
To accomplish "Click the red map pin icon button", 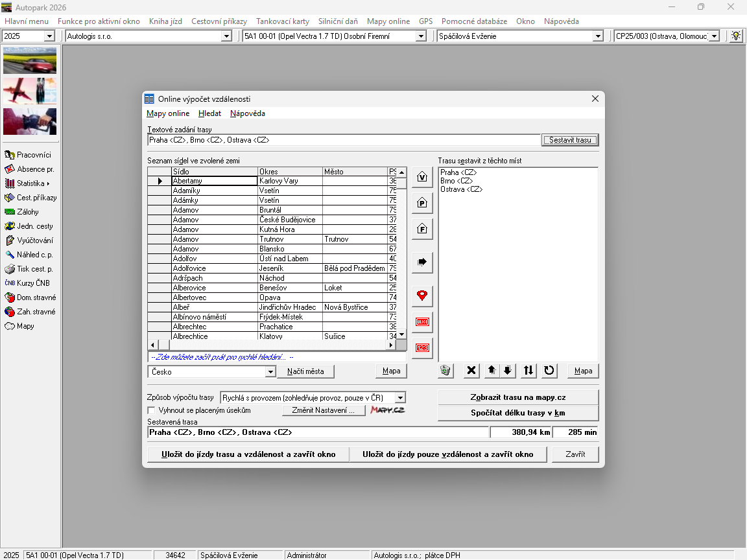I will (x=422, y=296).
